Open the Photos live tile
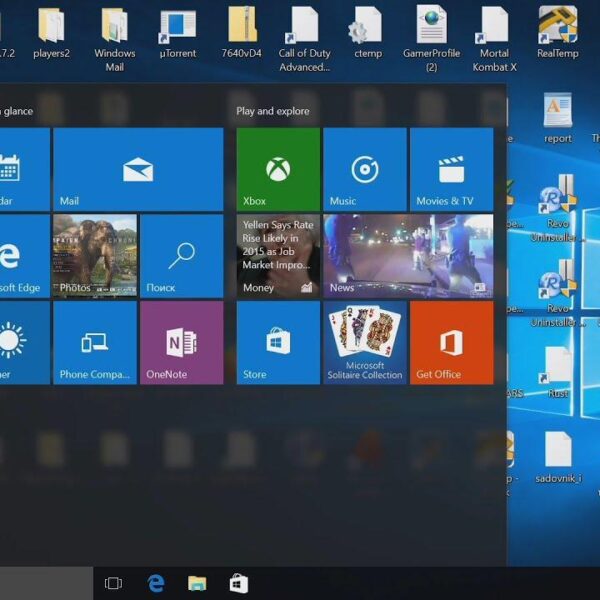 click(x=95, y=256)
